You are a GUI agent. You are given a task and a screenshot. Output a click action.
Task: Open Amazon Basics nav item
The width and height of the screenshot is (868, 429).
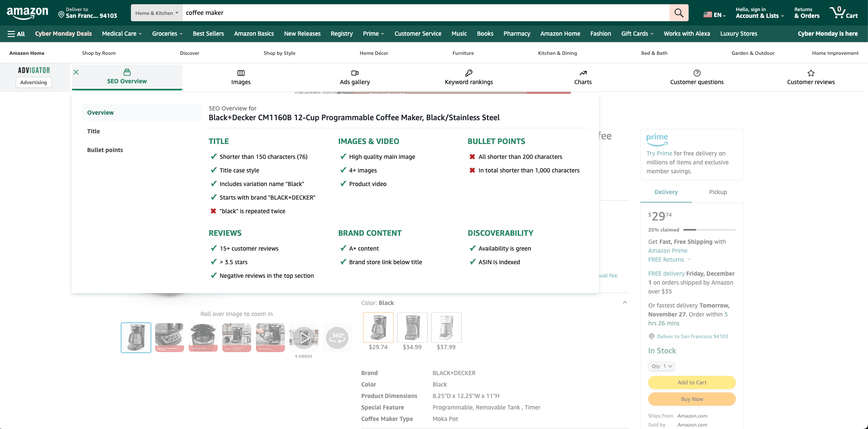point(254,34)
